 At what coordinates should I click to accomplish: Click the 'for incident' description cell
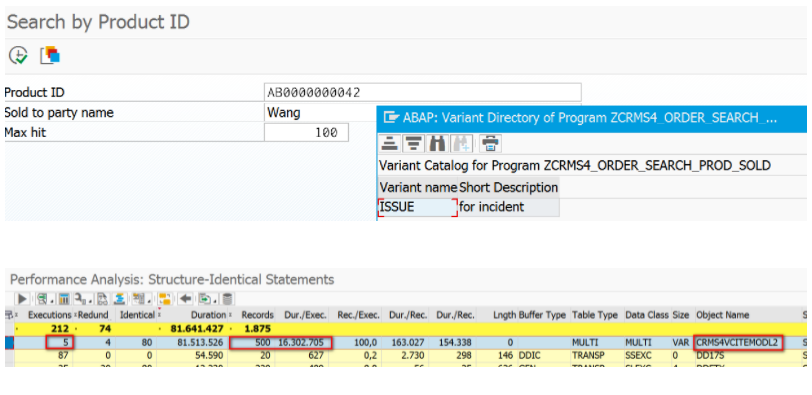(509, 207)
